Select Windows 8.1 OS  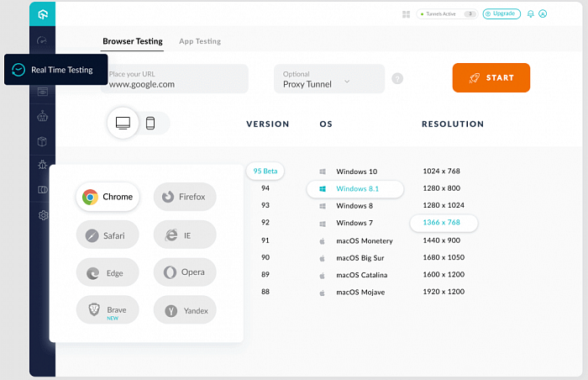pos(355,189)
